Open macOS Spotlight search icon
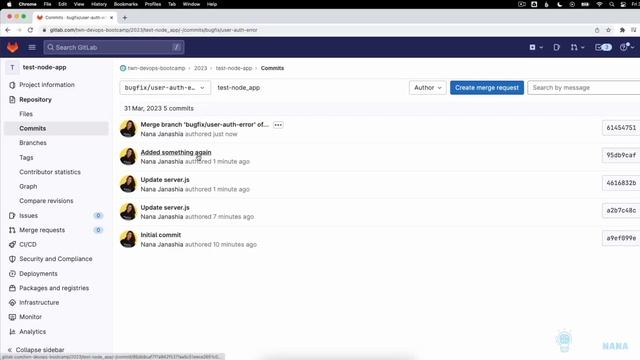Image resolution: width=640 pixels, height=360 pixels. pos(611,4)
